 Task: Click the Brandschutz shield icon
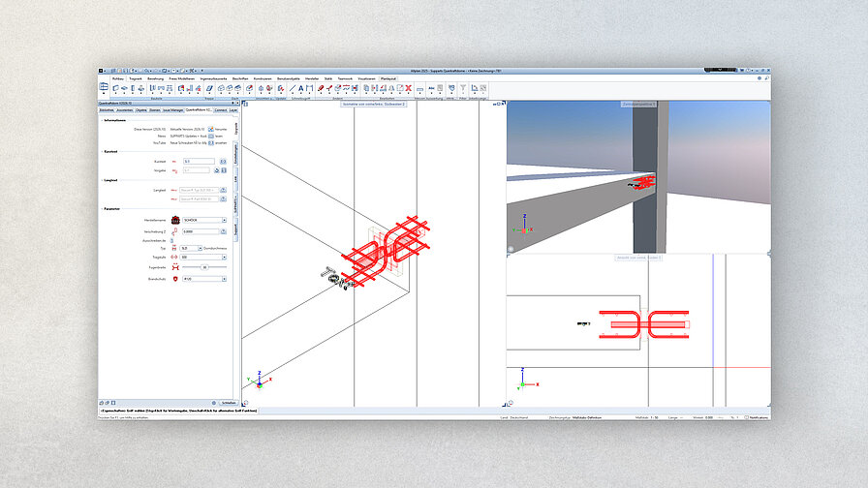pos(175,278)
